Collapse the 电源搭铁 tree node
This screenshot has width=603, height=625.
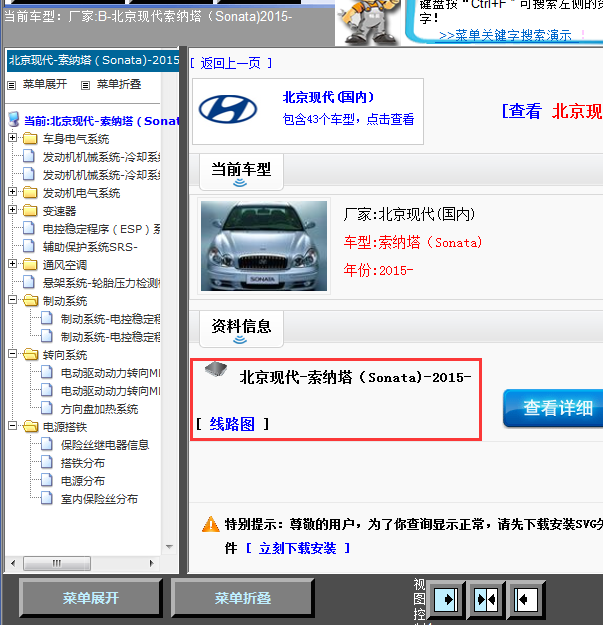coord(12,426)
